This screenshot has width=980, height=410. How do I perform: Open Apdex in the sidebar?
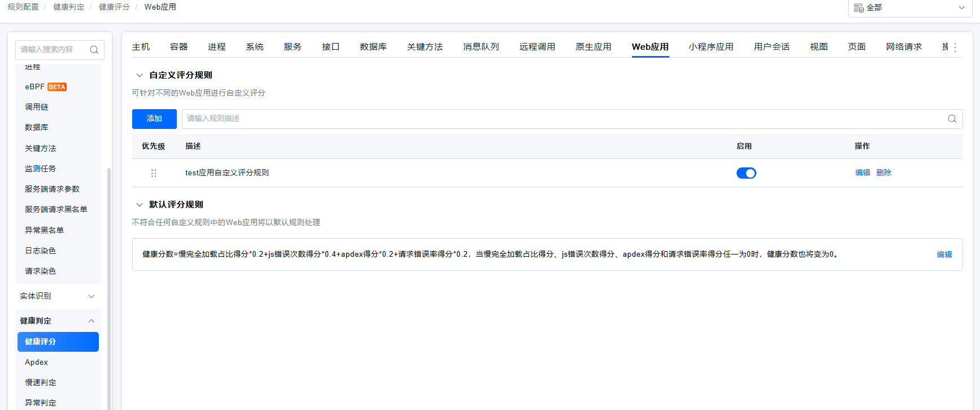(37, 362)
